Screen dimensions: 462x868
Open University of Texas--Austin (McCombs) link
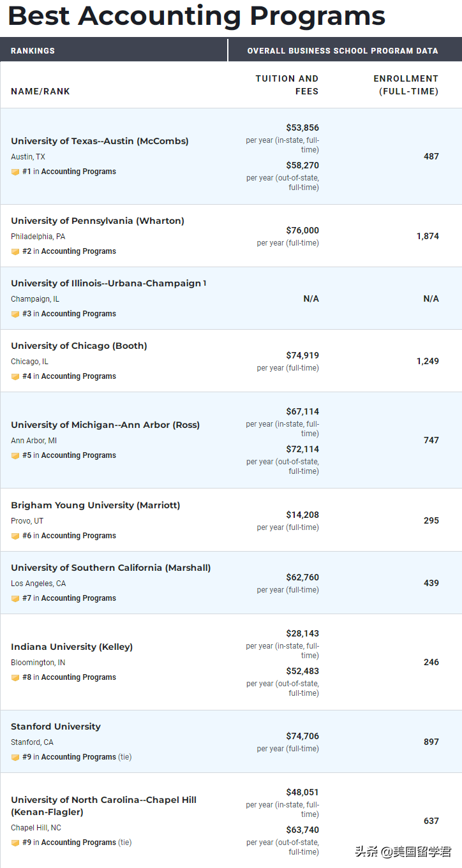tap(100, 141)
